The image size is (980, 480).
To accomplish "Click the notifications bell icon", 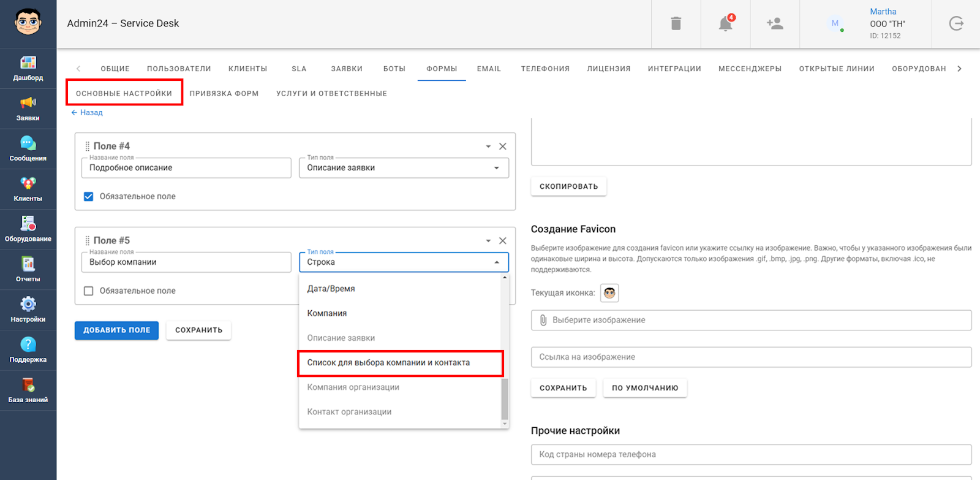I will (725, 24).
